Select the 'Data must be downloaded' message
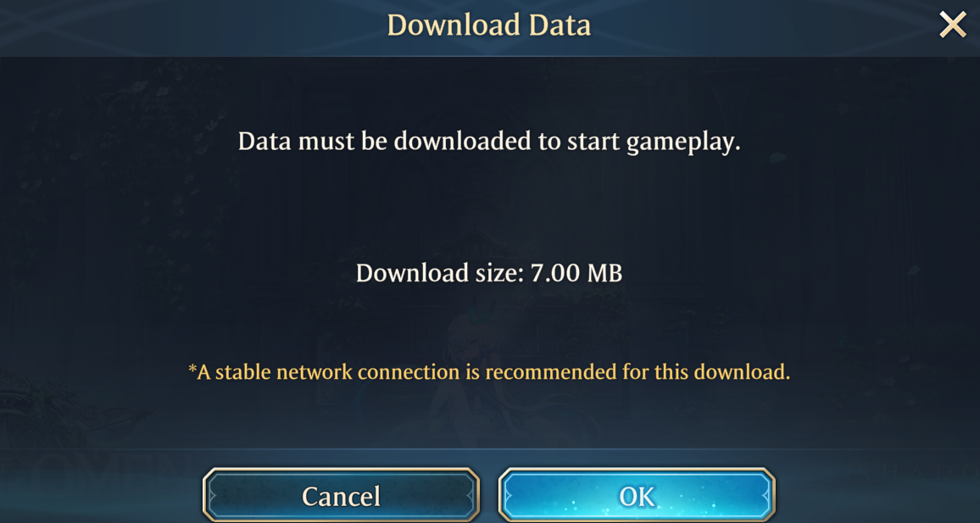Image resolution: width=980 pixels, height=523 pixels. coord(489,142)
